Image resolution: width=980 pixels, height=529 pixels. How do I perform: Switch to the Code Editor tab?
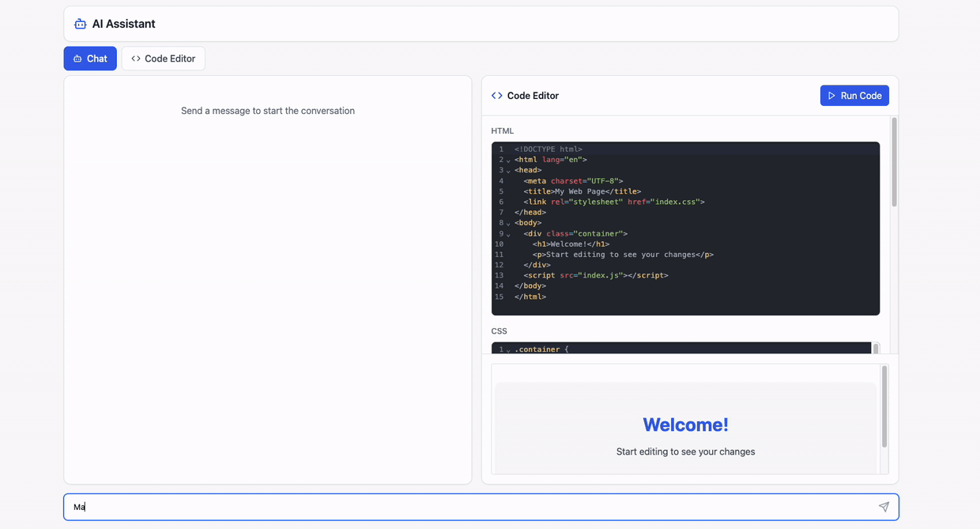click(x=163, y=59)
